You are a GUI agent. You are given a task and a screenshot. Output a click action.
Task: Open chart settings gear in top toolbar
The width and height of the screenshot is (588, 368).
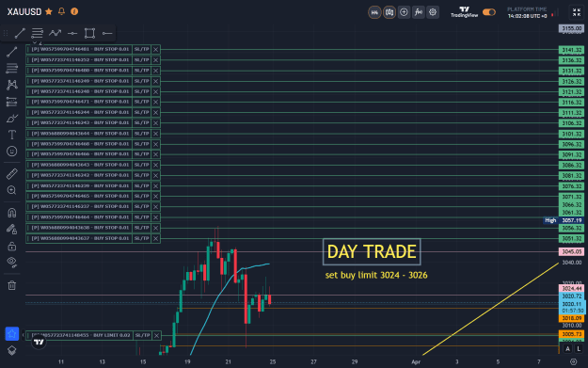433,12
